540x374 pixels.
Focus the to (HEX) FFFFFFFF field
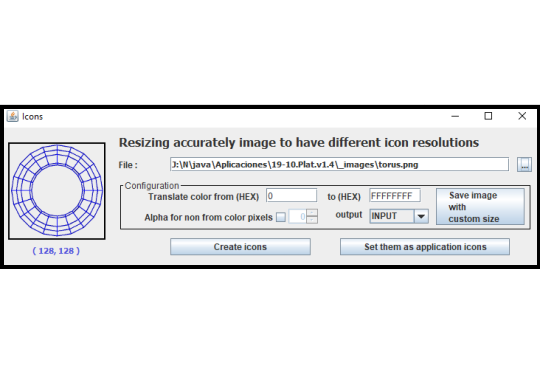395,196
